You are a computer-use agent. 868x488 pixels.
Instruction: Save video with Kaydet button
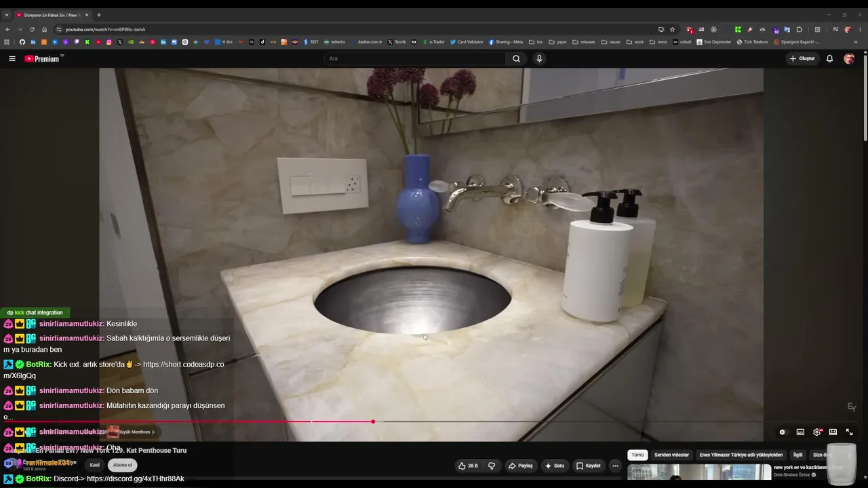click(x=588, y=466)
